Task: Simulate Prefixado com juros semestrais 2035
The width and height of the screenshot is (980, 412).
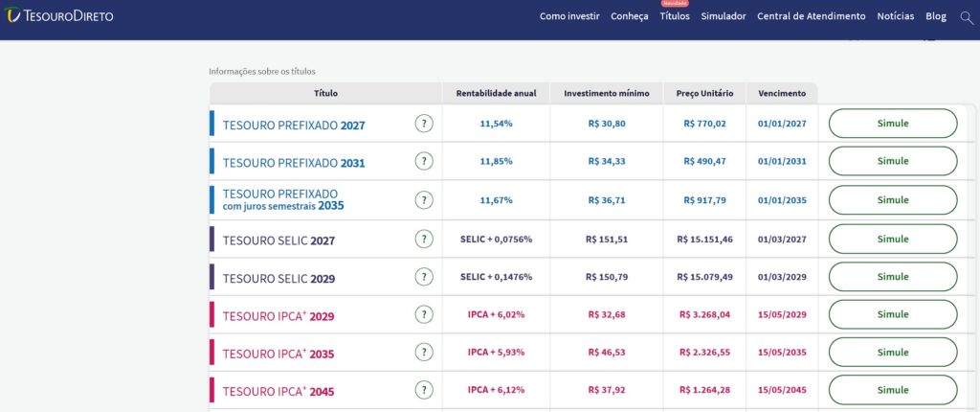Action: (x=893, y=200)
